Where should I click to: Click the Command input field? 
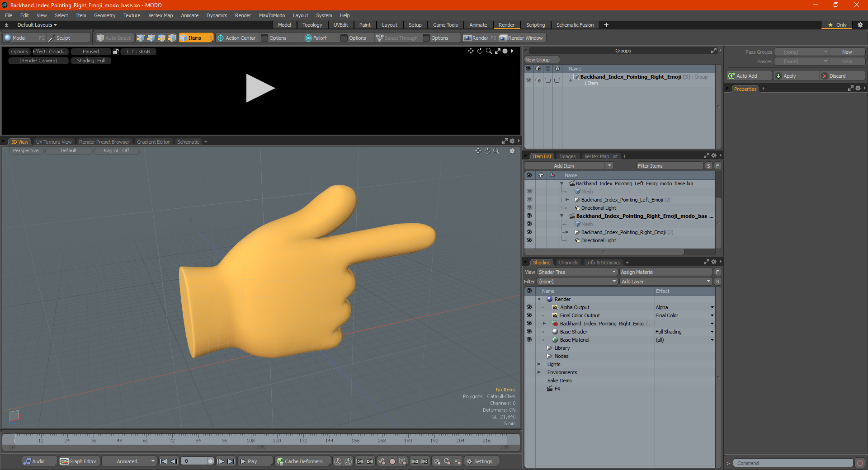coord(793,463)
